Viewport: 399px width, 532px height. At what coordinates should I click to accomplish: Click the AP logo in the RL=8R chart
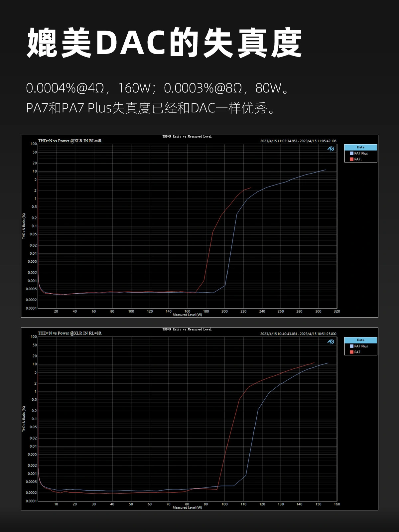pos(331,341)
